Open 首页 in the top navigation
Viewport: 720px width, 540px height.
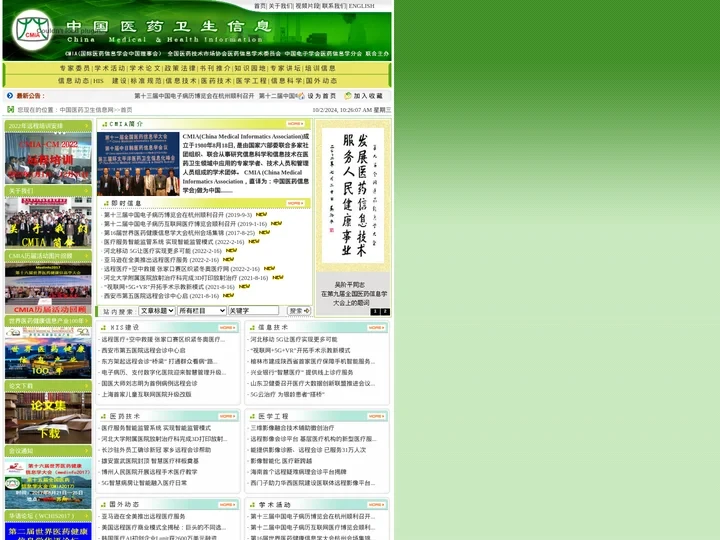(x=260, y=6)
